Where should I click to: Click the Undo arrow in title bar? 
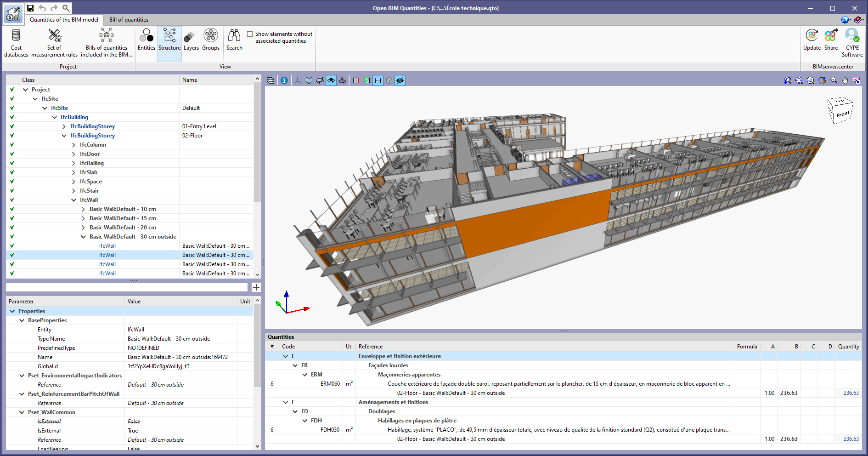click(42, 8)
